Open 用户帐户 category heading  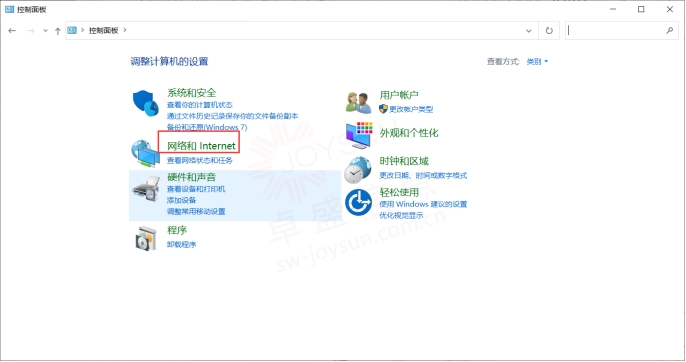(x=399, y=95)
